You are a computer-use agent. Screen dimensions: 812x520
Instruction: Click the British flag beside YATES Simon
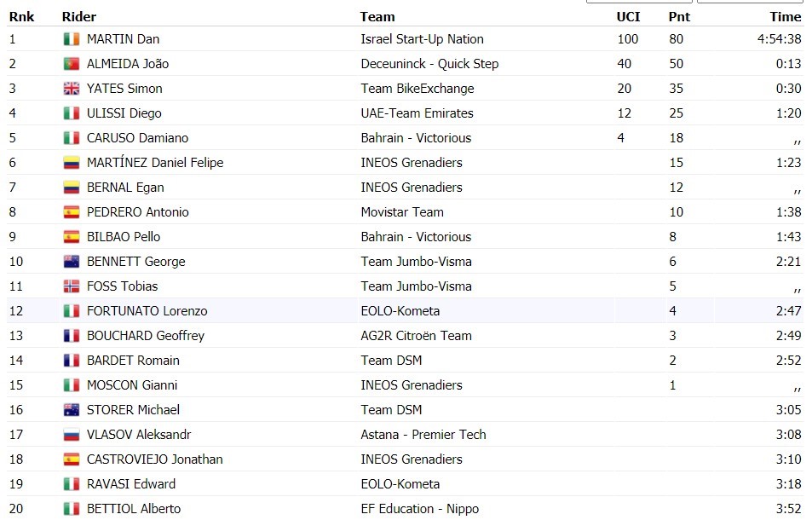coord(72,89)
